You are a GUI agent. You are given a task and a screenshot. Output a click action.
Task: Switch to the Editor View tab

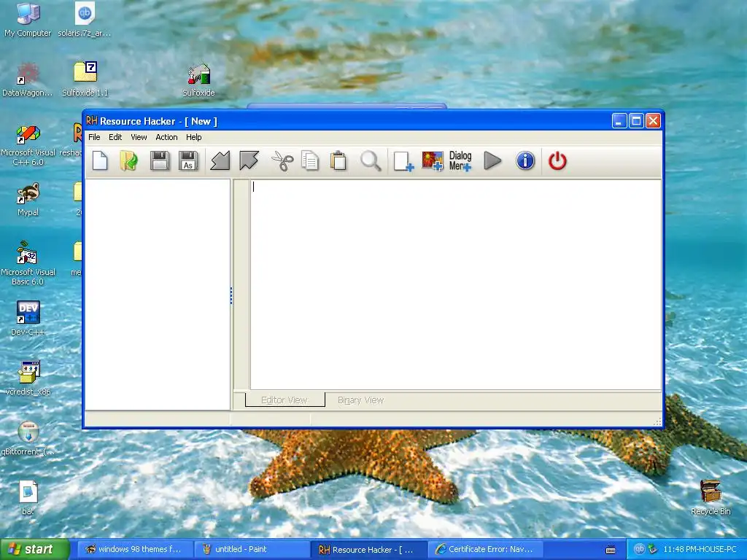(x=285, y=400)
